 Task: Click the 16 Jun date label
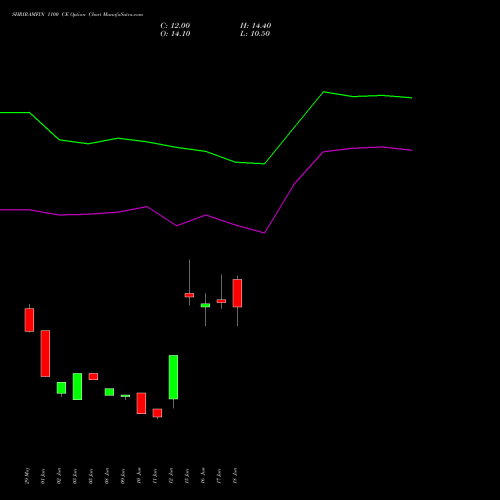click(x=203, y=476)
